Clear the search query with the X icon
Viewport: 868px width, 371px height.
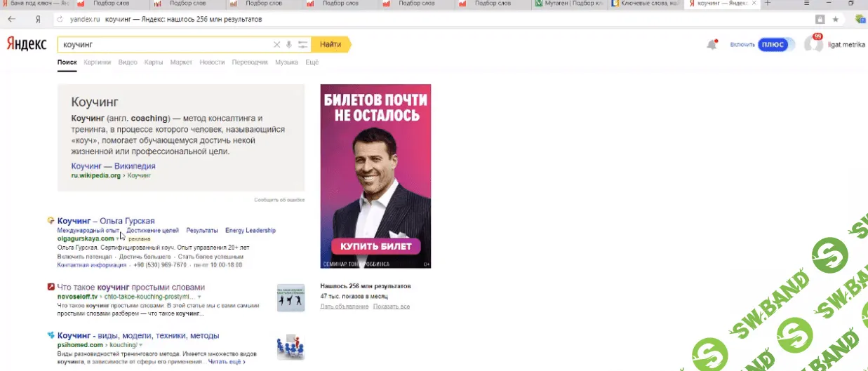276,45
